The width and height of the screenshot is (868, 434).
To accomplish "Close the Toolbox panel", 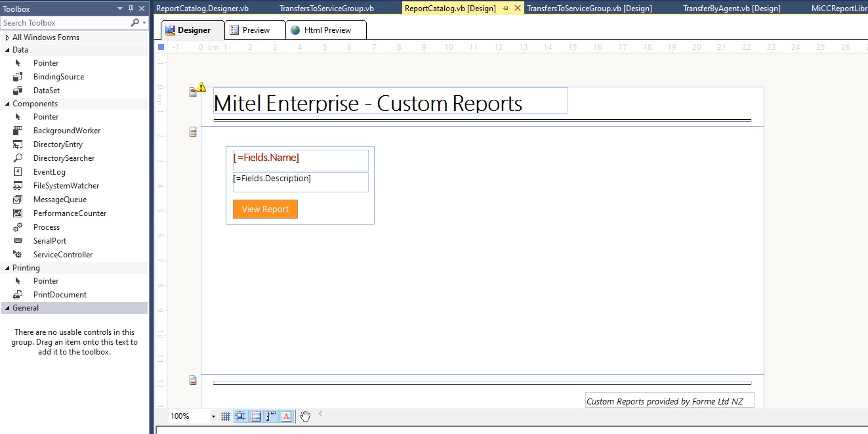I will coord(142,9).
